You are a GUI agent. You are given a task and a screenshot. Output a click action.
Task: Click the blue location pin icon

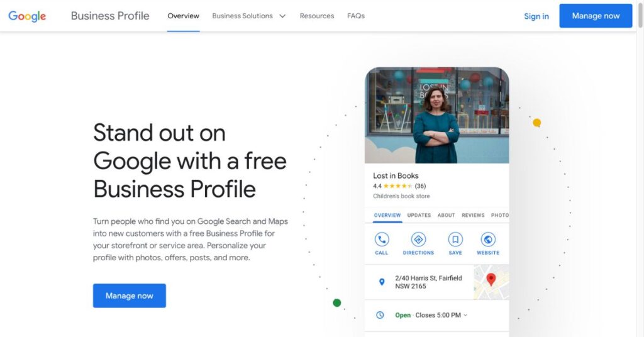(382, 282)
